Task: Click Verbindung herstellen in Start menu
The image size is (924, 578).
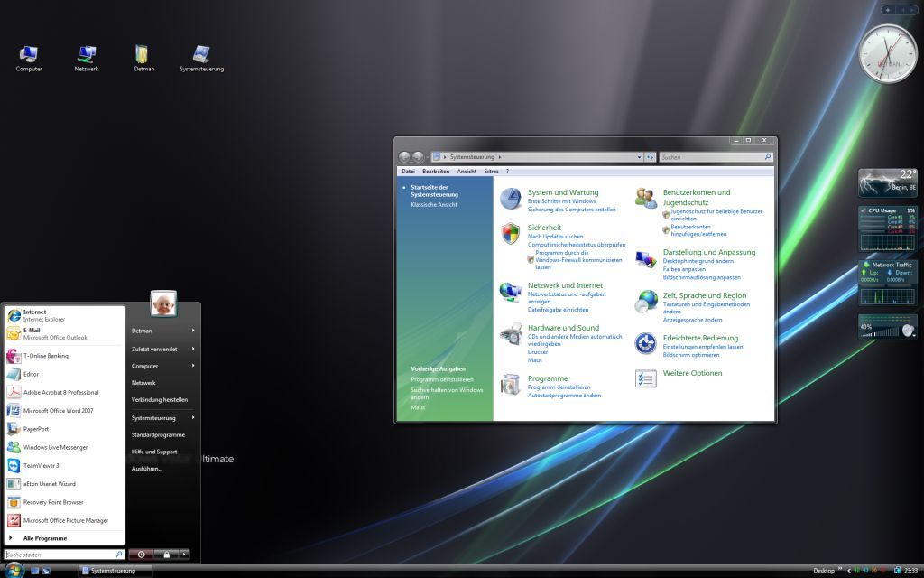Action: (x=160, y=400)
